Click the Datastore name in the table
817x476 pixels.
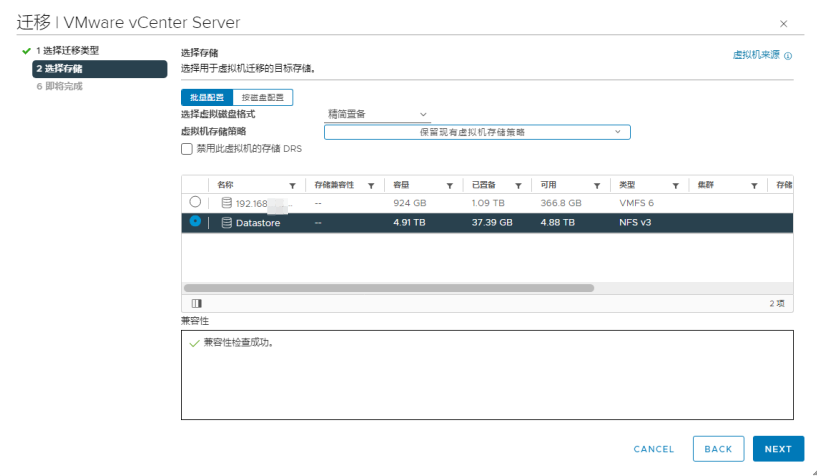pos(258,223)
